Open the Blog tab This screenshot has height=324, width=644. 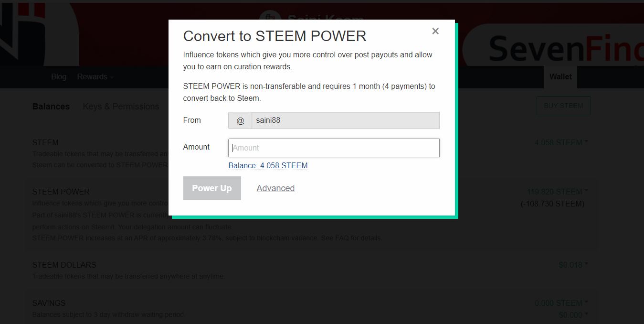point(59,76)
